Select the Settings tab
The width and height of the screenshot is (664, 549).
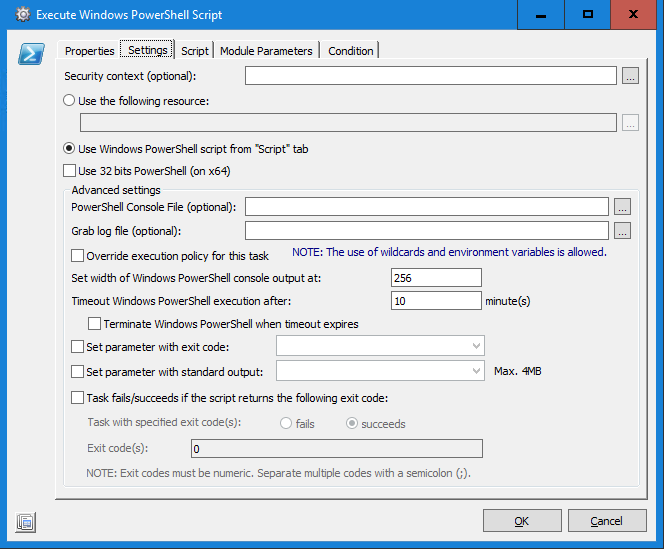(x=147, y=50)
